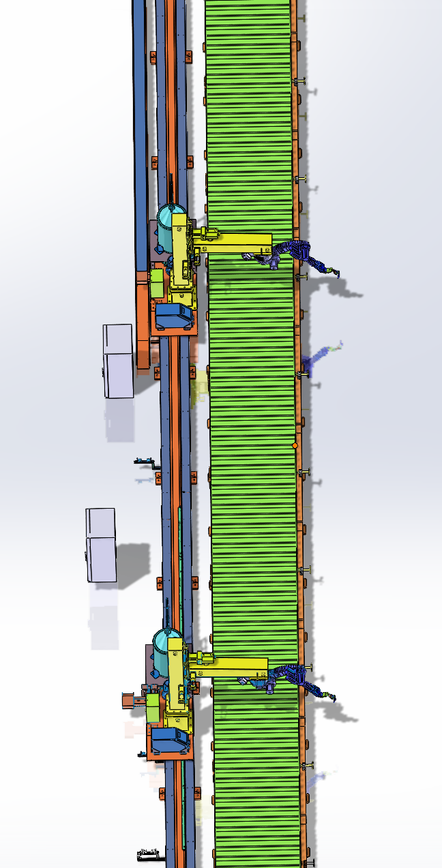
Task: Click the lower yellow horizontal gantry arm
Action: coord(239,665)
